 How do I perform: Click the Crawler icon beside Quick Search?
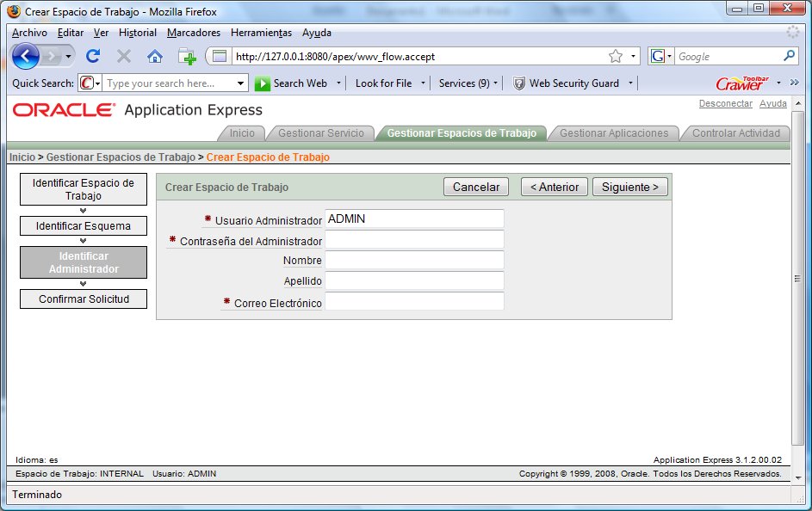pyautogui.click(x=87, y=83)
